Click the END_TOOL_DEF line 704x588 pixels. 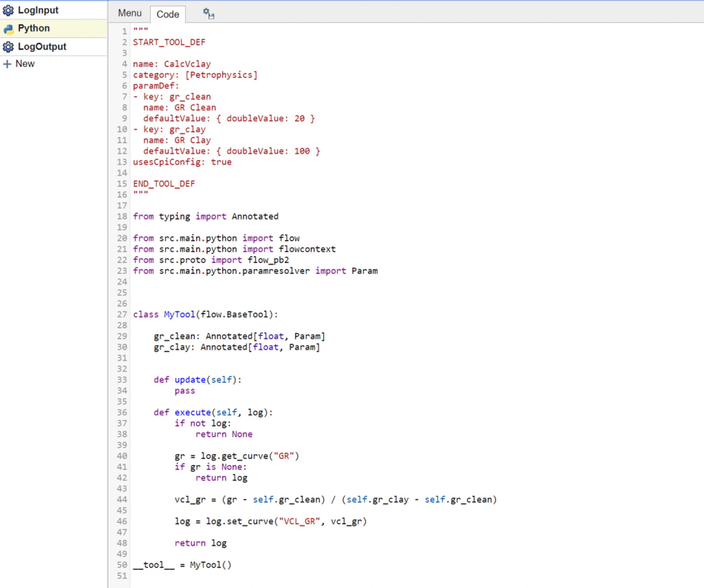click(x=164, y=184)
